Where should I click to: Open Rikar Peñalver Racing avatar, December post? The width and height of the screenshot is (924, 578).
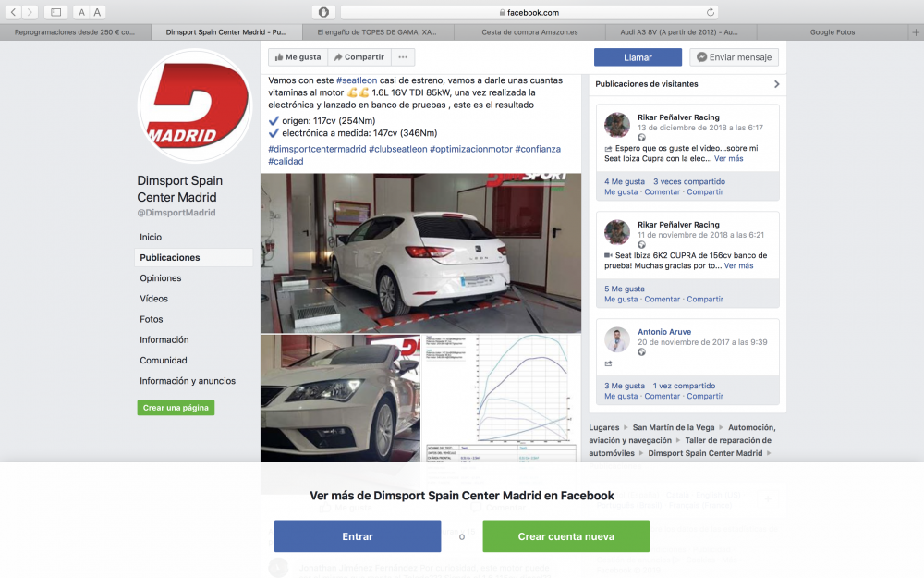click(617, 125)
